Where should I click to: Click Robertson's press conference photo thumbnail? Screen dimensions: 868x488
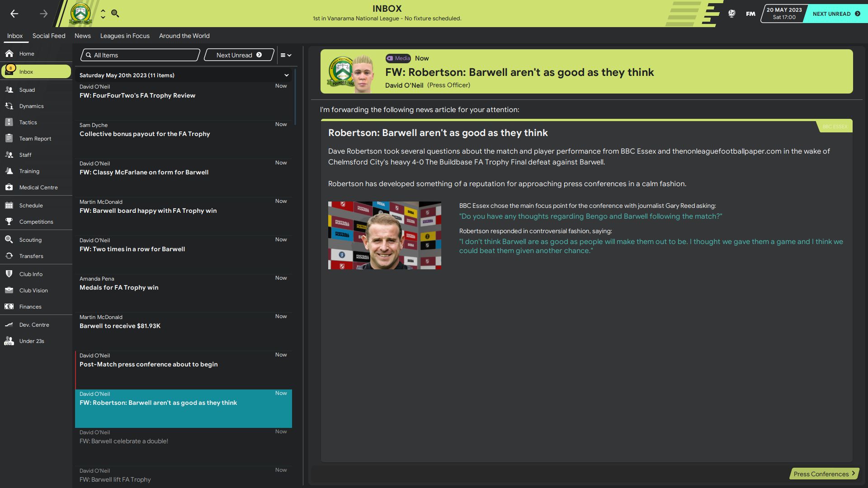pyautogui.click(x=385, y=235)
